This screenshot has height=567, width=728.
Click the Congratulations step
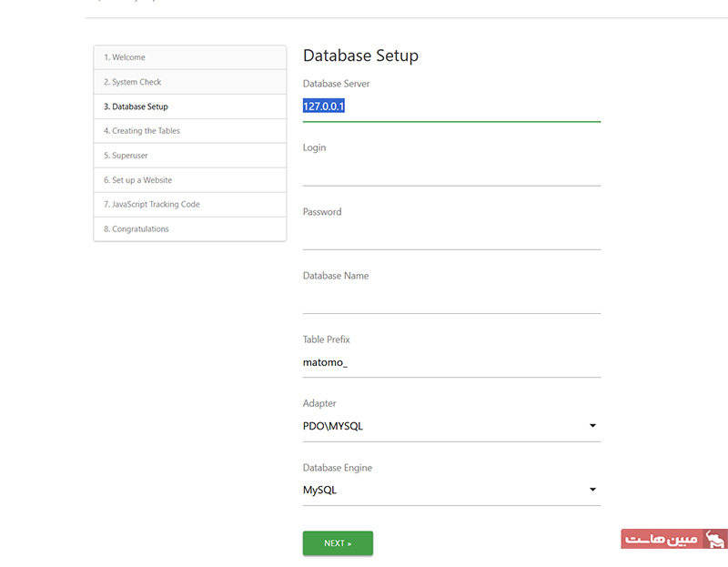[x=189, y=229]
